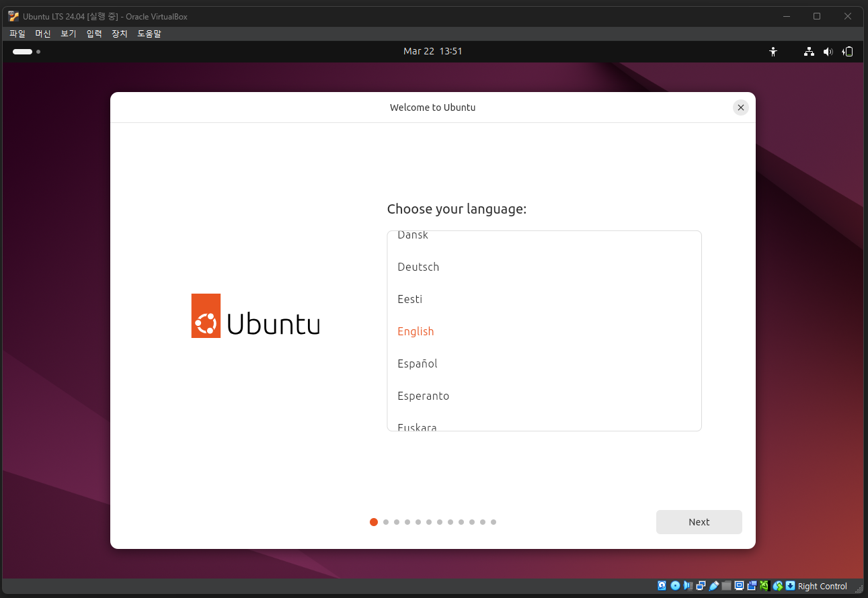The width and height of the screenshot is (868, 598).
Task: Open the Ubuntu accessibility menu icon
Action: click(x=773, y=52)
